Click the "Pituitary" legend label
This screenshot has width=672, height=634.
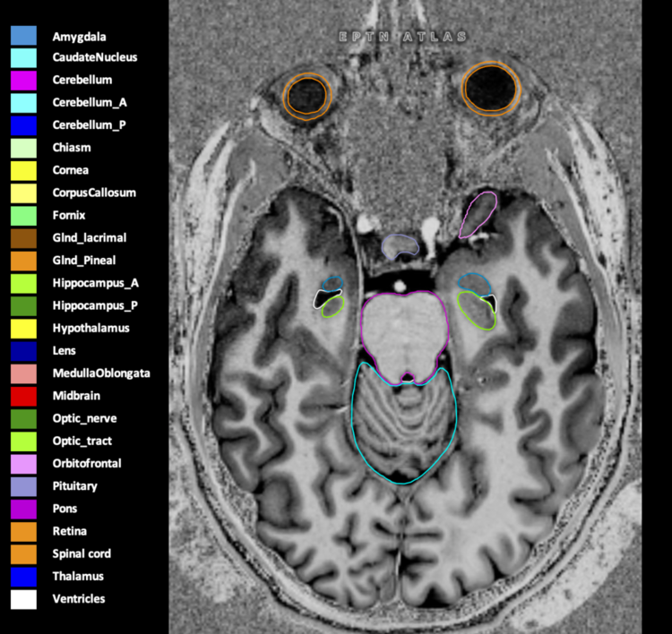[x=74, y=486]
